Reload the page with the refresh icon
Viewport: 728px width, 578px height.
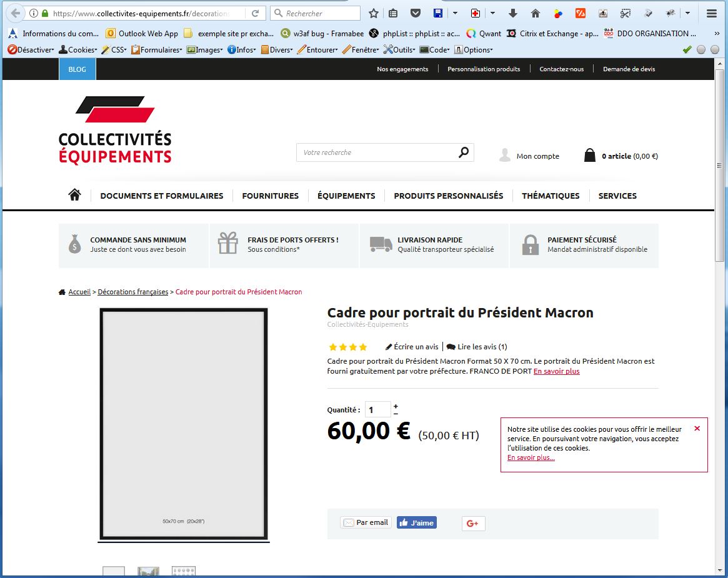click(x=256, y=14)
